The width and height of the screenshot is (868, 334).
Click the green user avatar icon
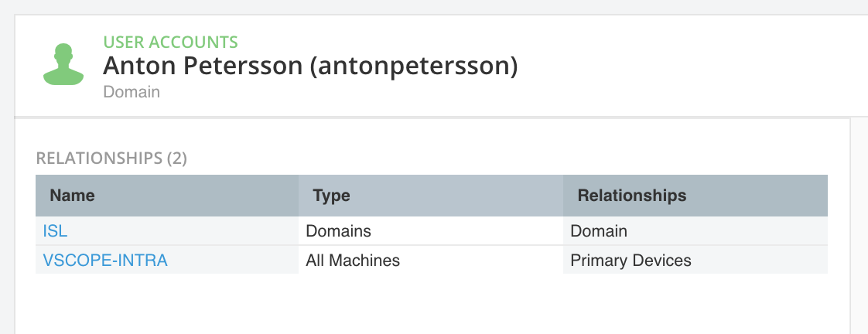point(63,64)
